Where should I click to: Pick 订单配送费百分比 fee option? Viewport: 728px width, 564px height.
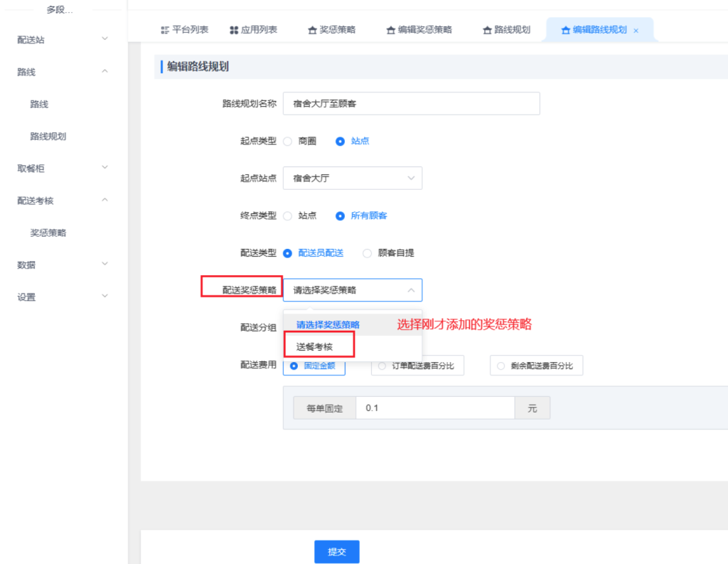(x=382, y=366)
